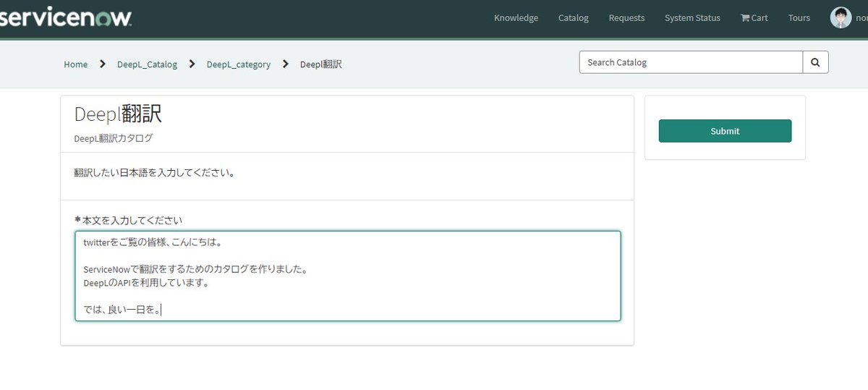This screenshot has width=868, height=390.
Task: Focus the Search Catalog field
Action: pyautogui.click(x=691, y=62)
